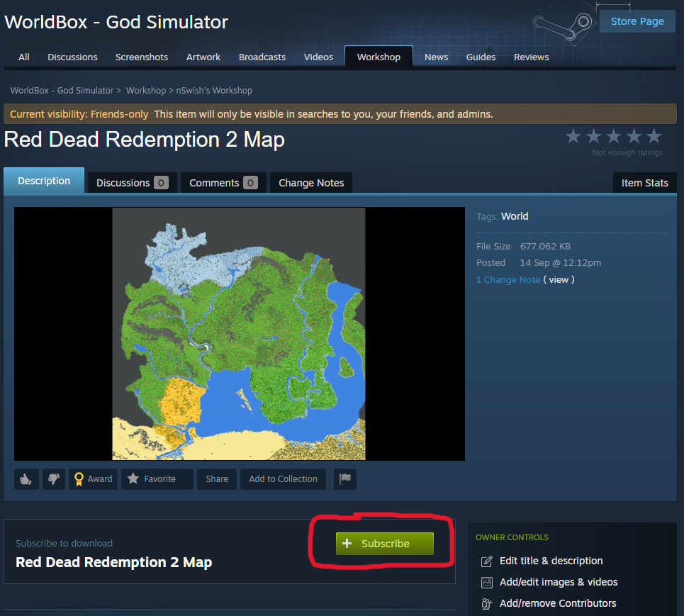This screenshot has width=684, height=616.
Task: Click the report flag icon
Action: (345, 479)
